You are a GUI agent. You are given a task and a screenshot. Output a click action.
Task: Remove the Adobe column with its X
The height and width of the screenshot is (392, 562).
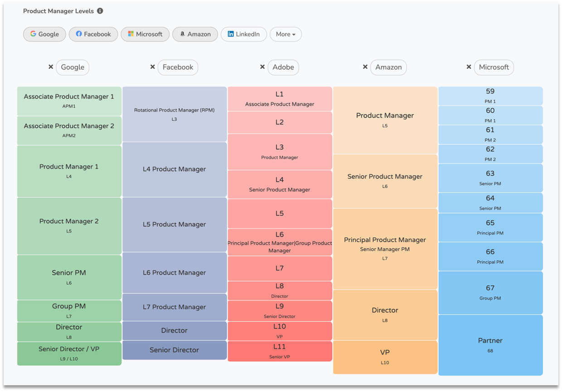pos(262,67)
